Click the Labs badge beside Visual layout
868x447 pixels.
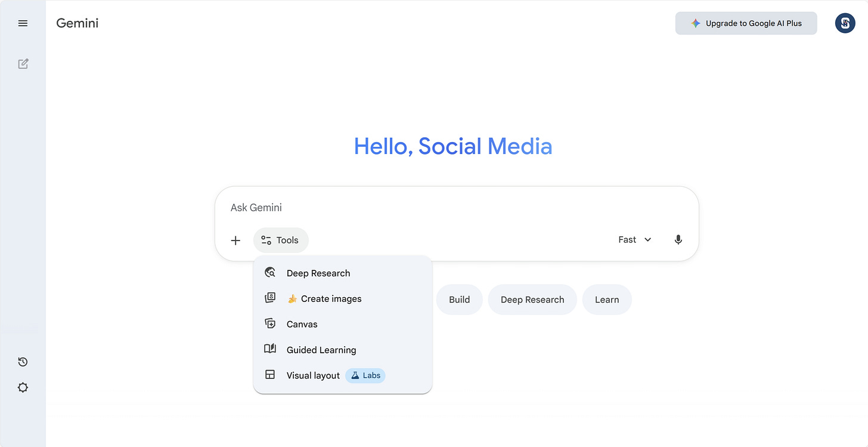tap(365, 375)
